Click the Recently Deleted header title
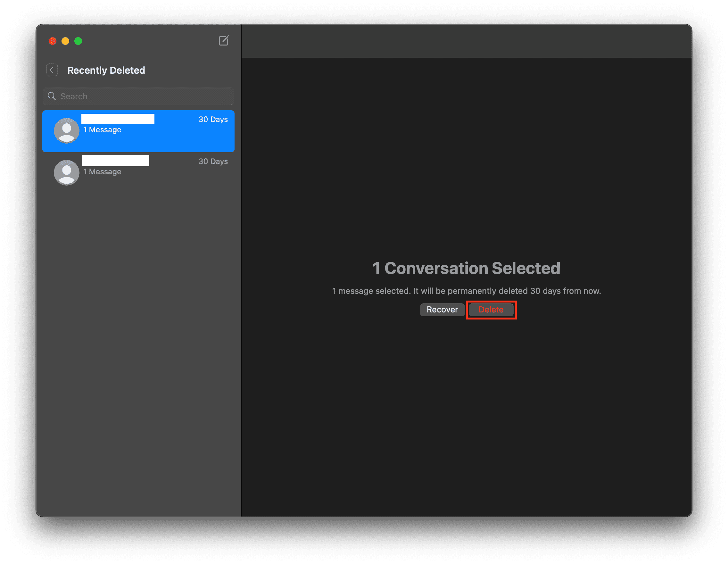728x564 pixels. tap(106, 70)
